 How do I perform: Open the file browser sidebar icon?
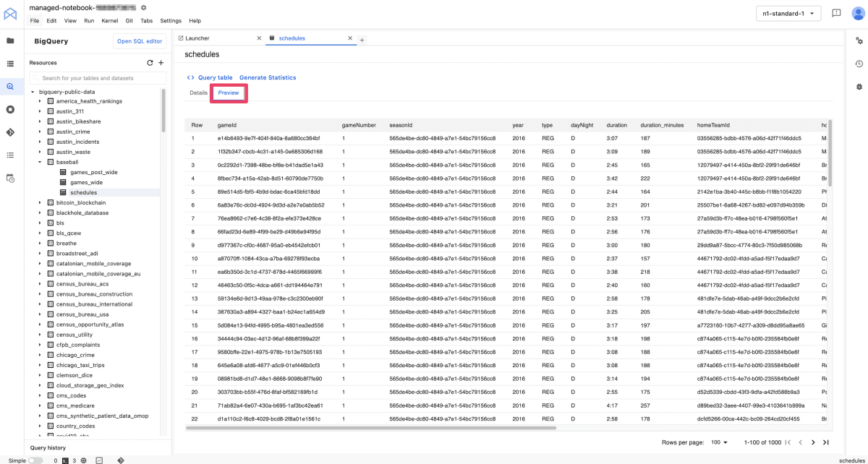coord(10,41)
